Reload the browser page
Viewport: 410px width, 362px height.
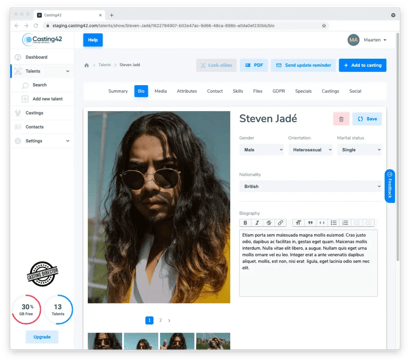[x=36, y=26]
